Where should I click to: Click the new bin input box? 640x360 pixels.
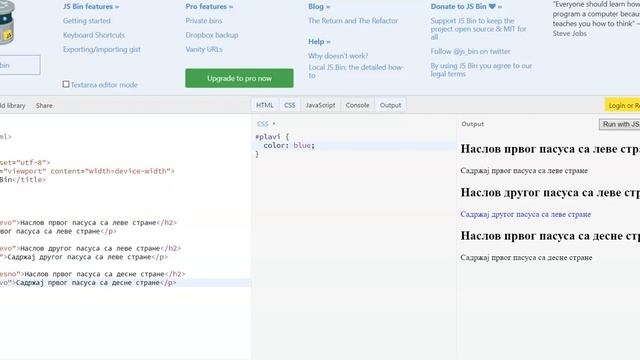click(20, 65)
